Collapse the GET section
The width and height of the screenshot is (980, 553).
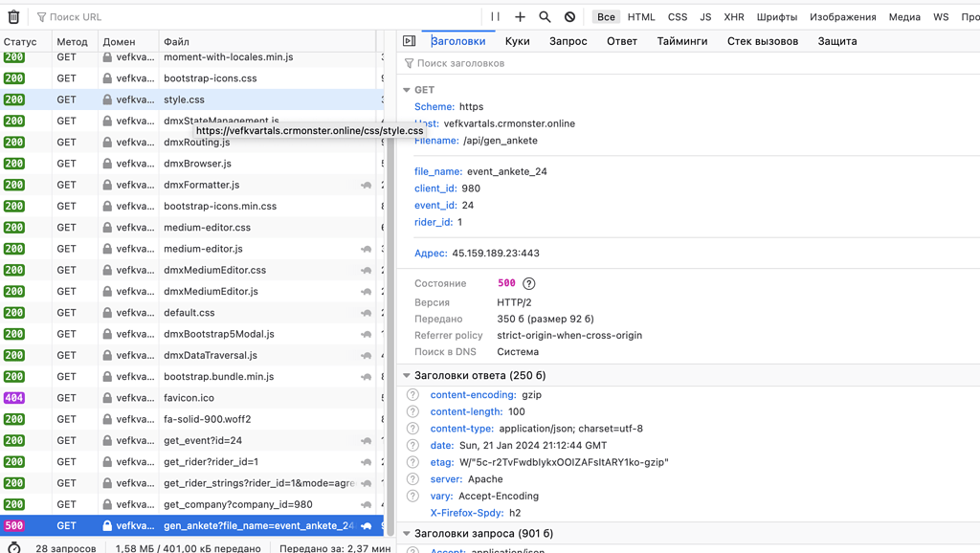point(405,89)
